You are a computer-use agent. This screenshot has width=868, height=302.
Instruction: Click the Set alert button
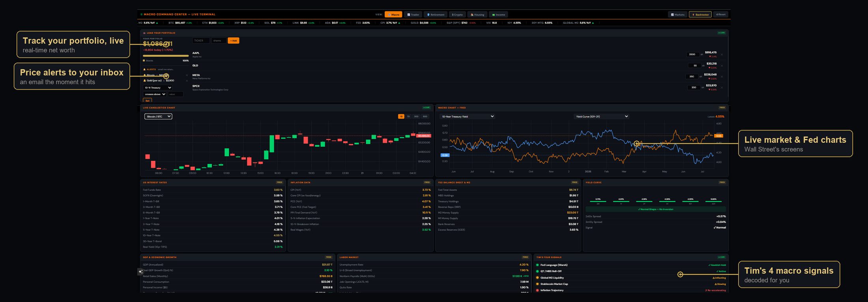tap(147, 101)
